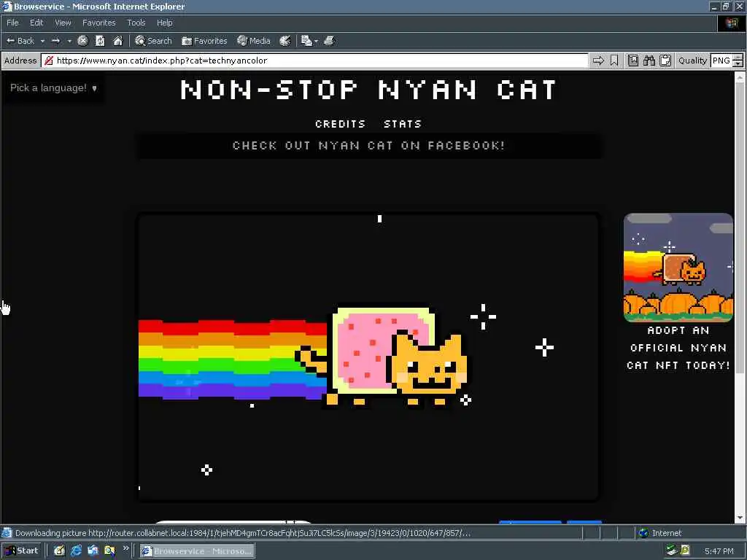Expand the Pick a language dropdown
Image resolution: width=747 pixels, height=560 pixels.
click(53, 87)
